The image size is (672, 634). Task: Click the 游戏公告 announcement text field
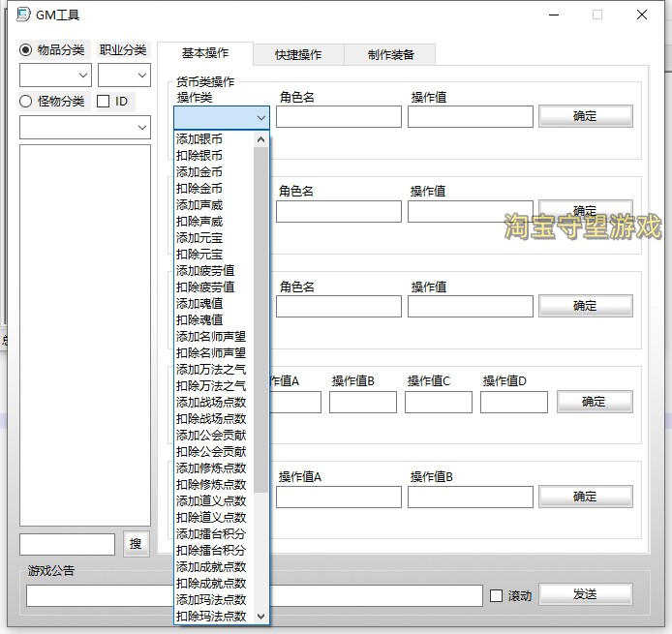click(255, 596)
